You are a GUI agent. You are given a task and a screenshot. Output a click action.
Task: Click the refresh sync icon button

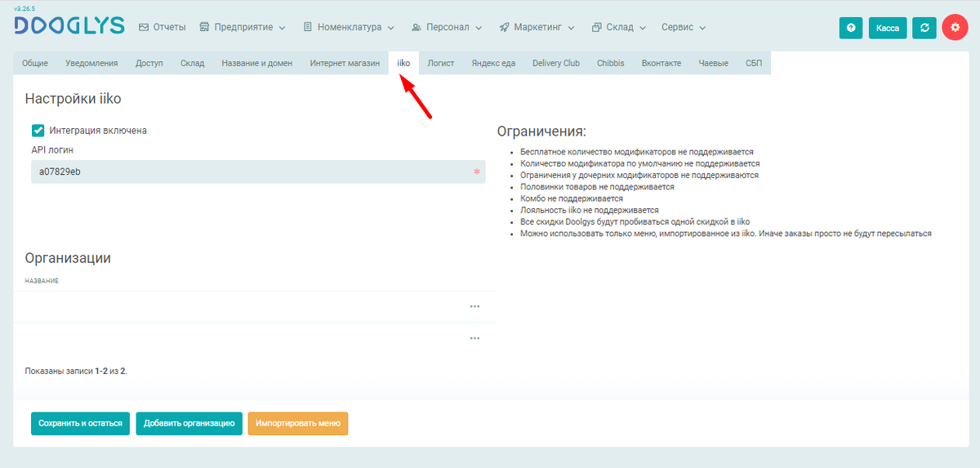[x=924, y=28]
